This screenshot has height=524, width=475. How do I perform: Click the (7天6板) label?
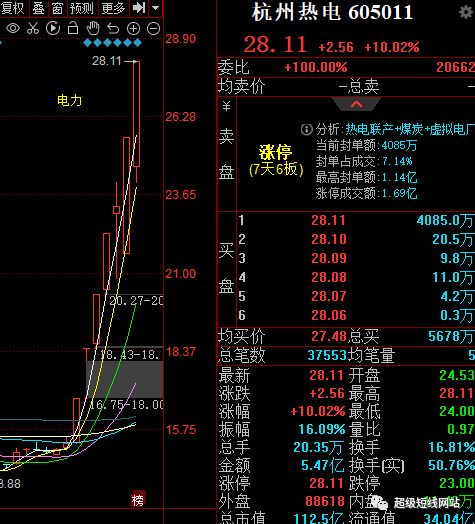click(276, 169)
